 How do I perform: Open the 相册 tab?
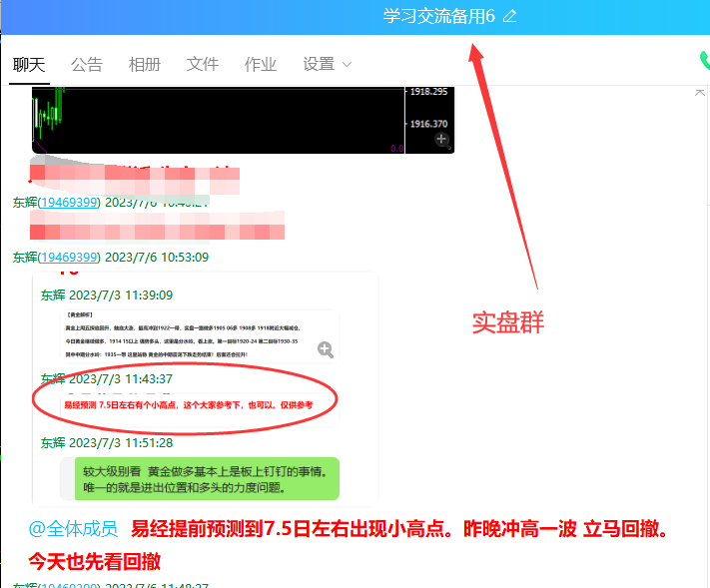(145, 64)
